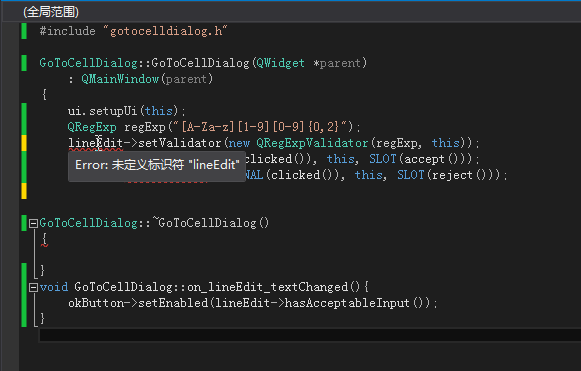The image size is (581, 371).
Task: Click the QRegExp type name in declaration
Action: pos(92,127)
